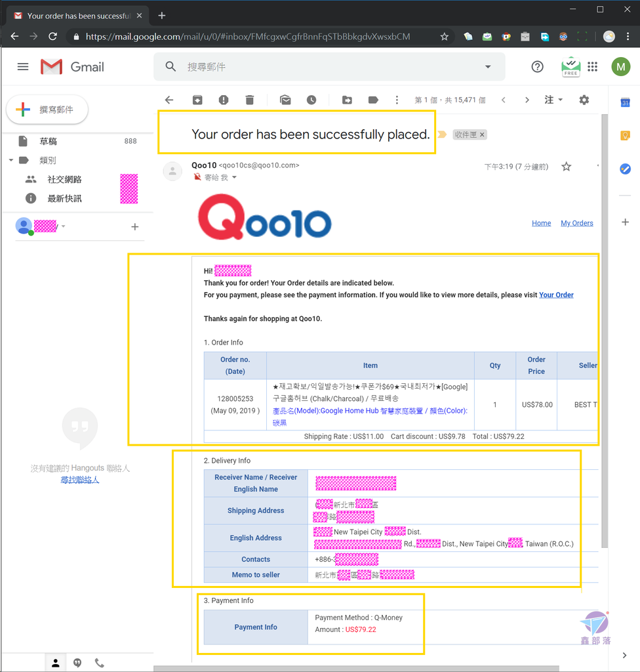Open Google Tasks side panel

(x=626, y=169)
